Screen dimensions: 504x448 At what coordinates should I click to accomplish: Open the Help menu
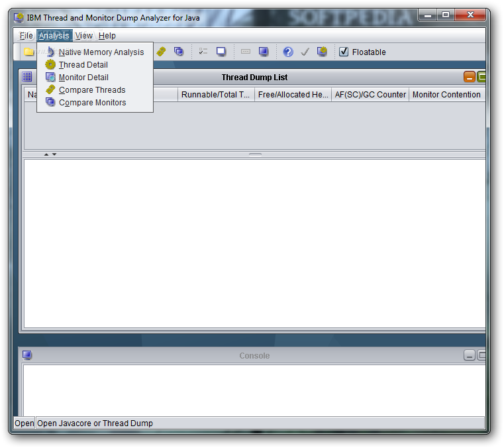coord(107,36)
